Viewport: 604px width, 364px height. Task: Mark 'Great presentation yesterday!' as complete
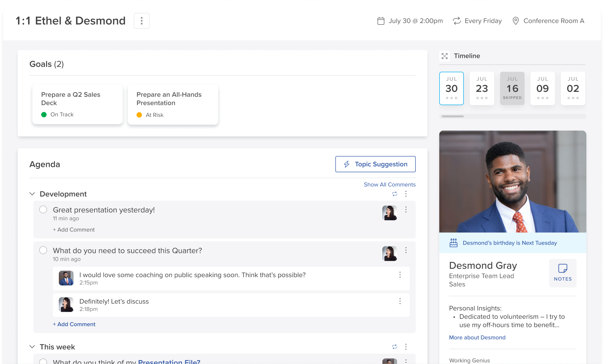tap(43, 209)
